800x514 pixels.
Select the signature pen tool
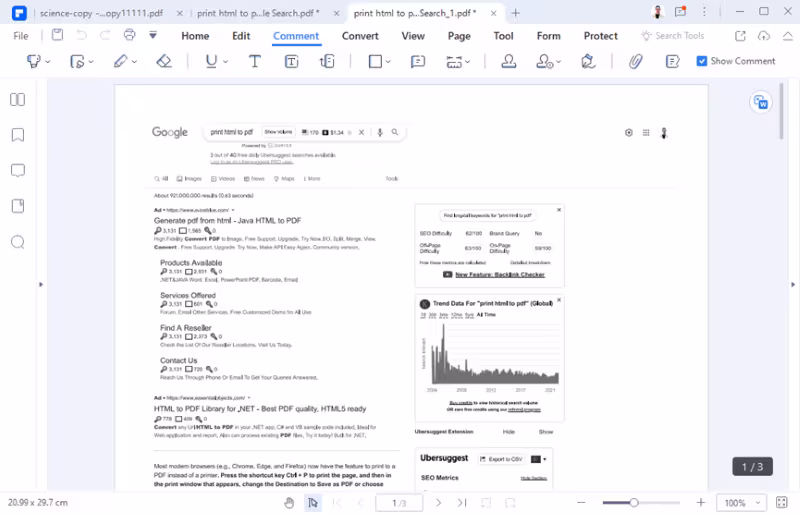coord(588,61)
